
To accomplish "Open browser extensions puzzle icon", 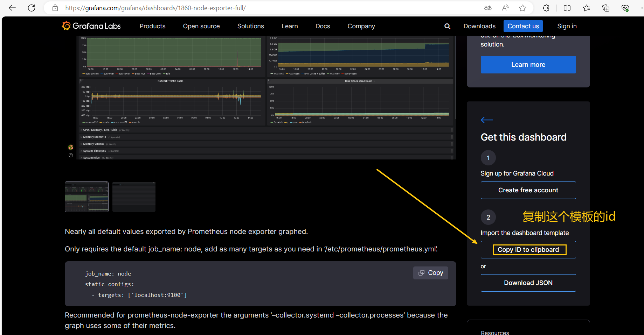I will (x=546, y=8).
